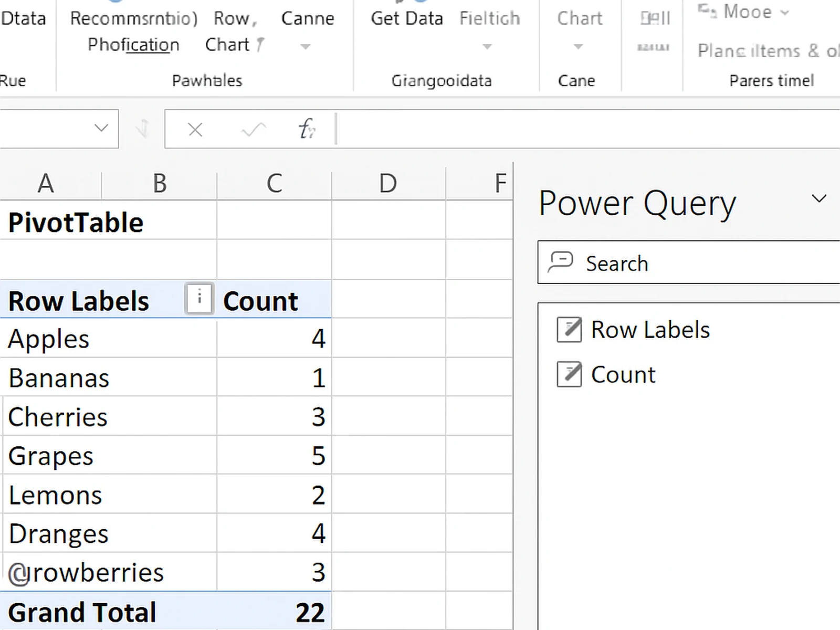Click the enter checkmark icon in formula bar
Image resolution: width=840 pixels, height=630 pixels.
pos(253,130)
